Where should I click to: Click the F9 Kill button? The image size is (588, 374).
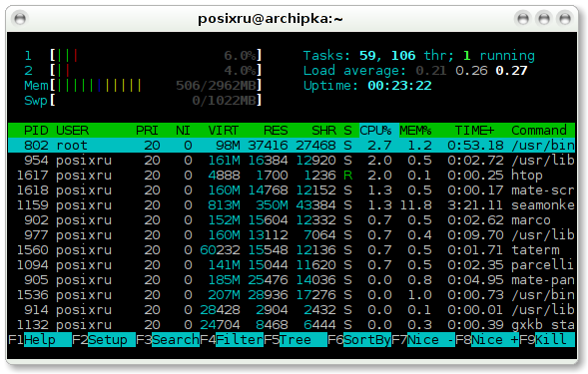[x=547, y=339]
